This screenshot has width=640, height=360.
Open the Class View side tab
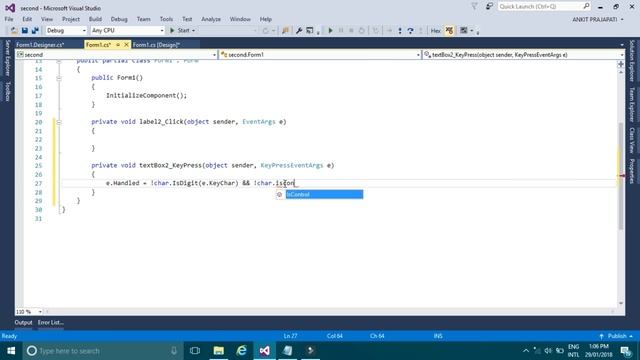tap(632, 140)
